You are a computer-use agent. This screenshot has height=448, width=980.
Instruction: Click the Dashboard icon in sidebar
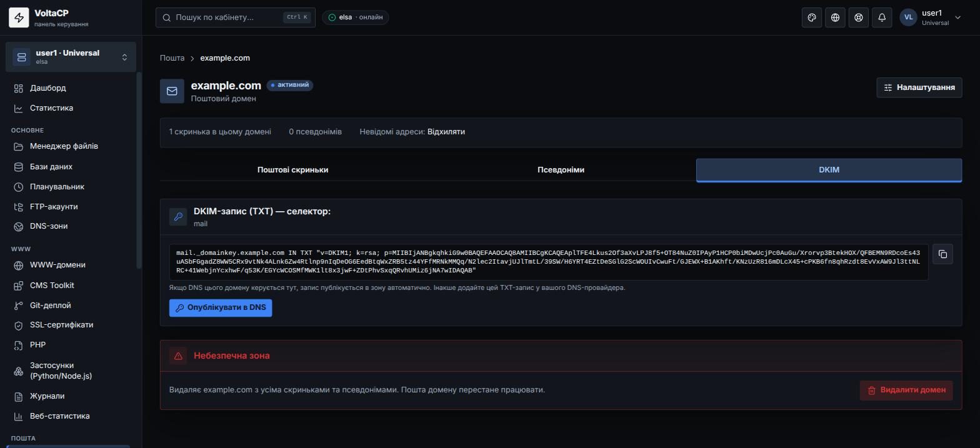19,88
